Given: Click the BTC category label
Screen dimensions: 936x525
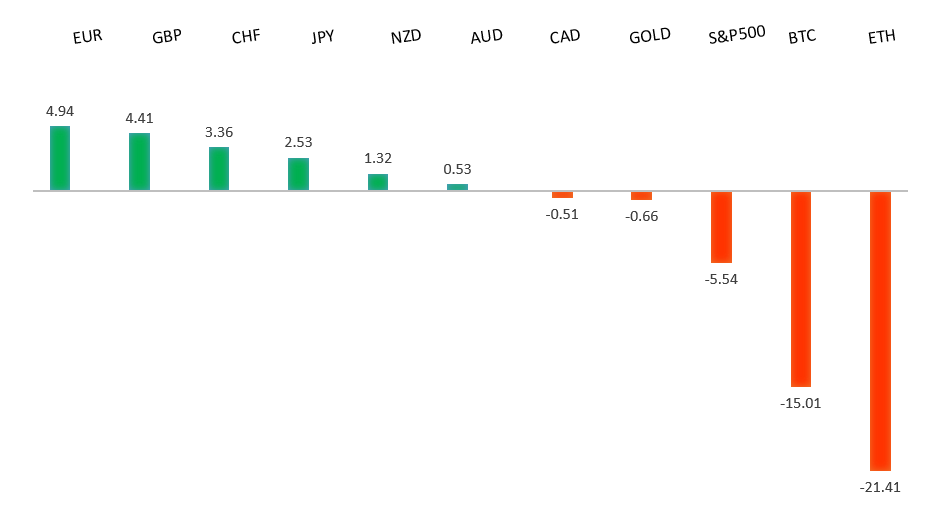Looking at the screenshot, I should click(802, 38).
